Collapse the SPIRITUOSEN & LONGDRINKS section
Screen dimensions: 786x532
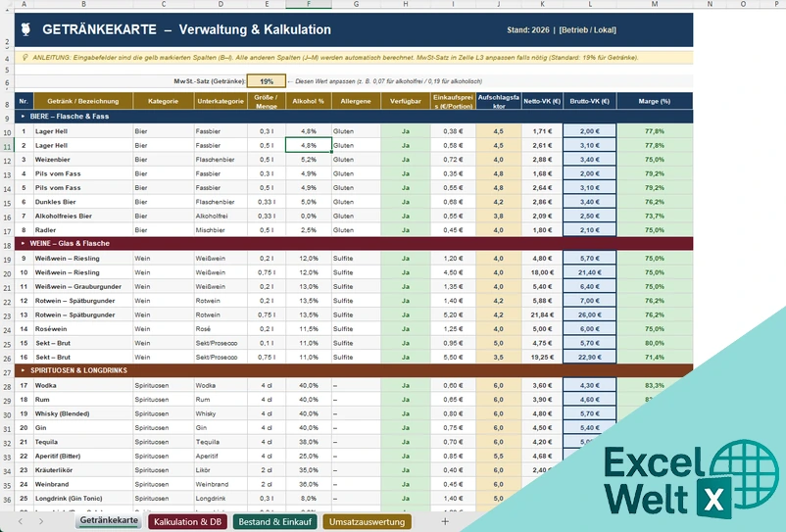point(23,370)
